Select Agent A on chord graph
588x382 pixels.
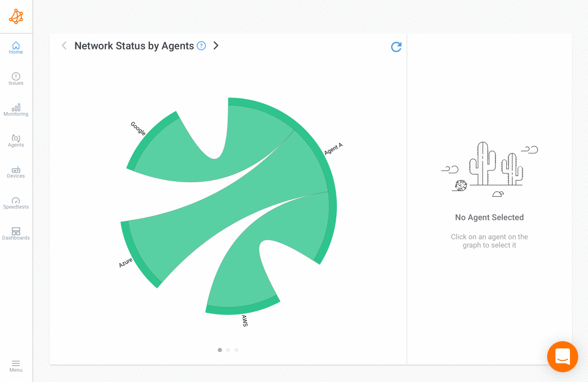pyautogui.click(x=333, y=149)
